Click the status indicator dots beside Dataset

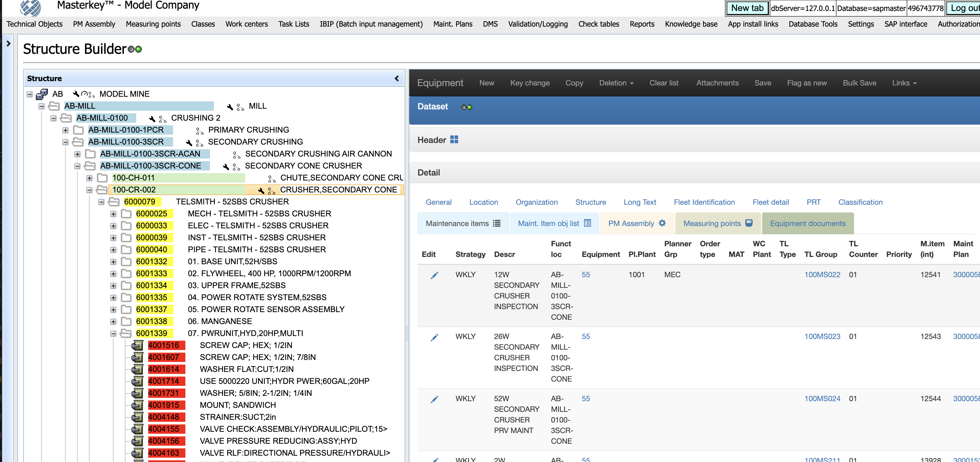tap(466, 107)
